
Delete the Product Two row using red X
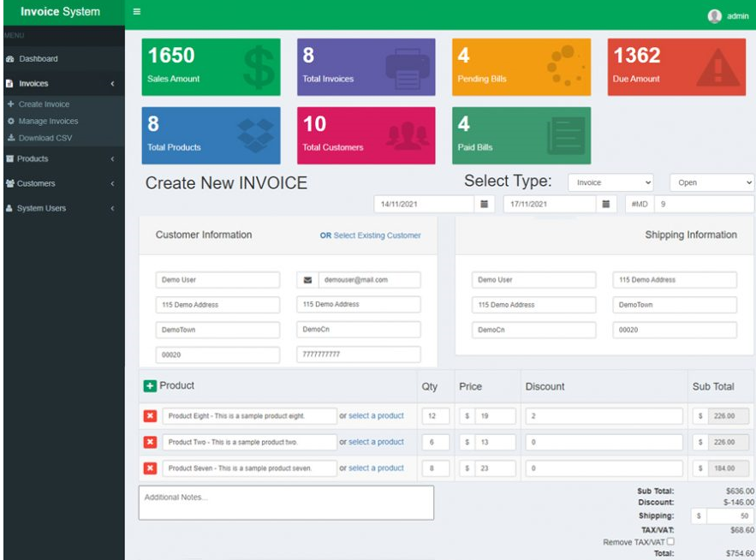click(x=148, y=442)
